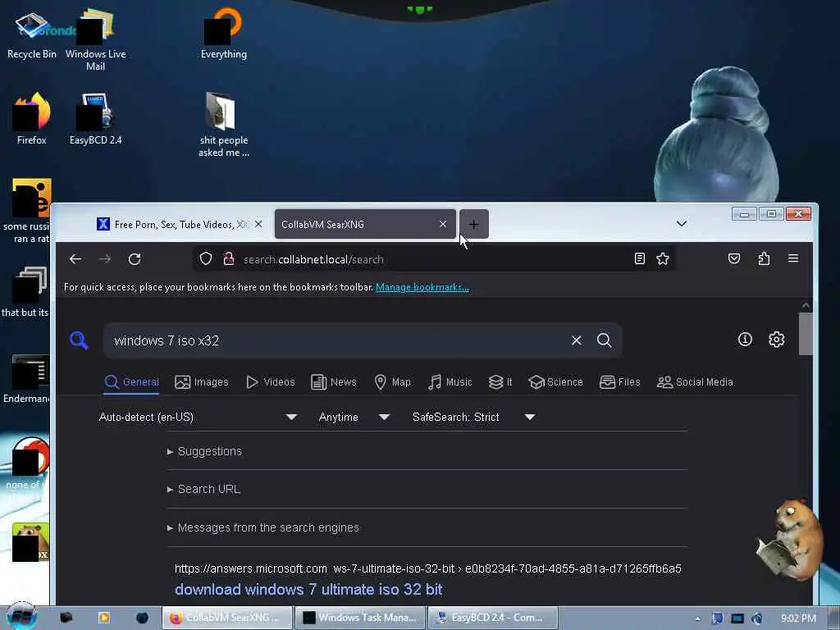840x630 pixels.
Task: Open the SearXNG about info icon
Action: [x=745, y=340]
